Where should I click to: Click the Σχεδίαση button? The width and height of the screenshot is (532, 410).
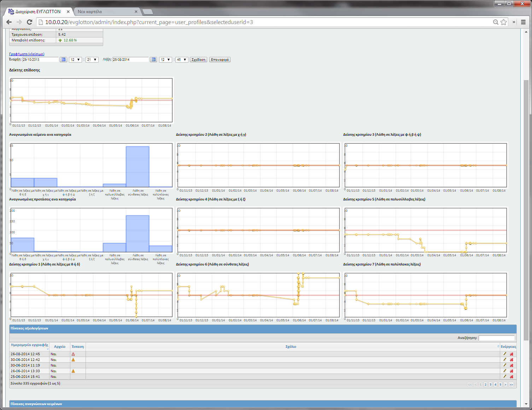pyautogui.click(x=198, y=60)
